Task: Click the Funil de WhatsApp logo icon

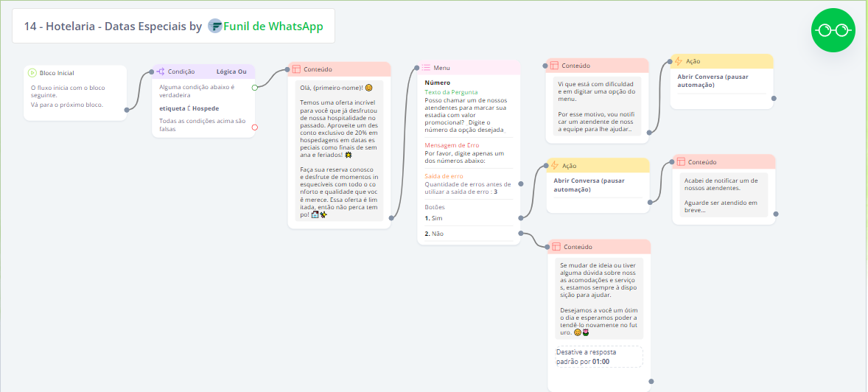Action: [215, 27]
